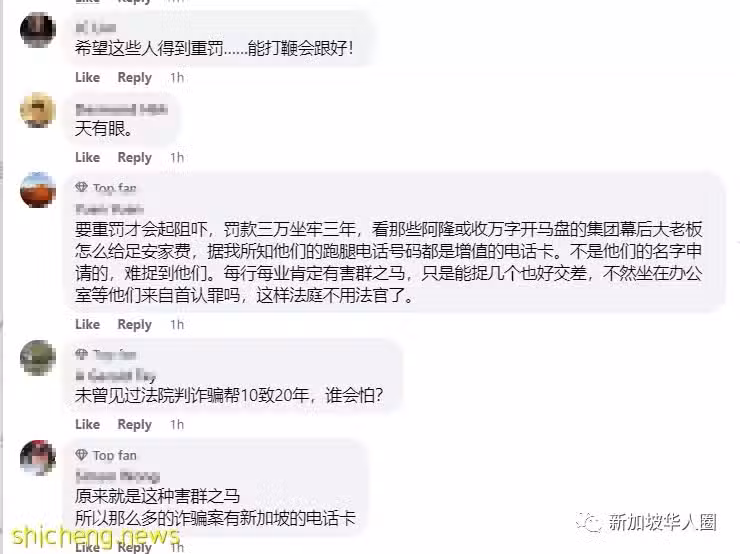Open the avatar next to the 原来就是这种害群之马 comment
Image resolution: width=740 pixels, height=554 pixels.
38,458
